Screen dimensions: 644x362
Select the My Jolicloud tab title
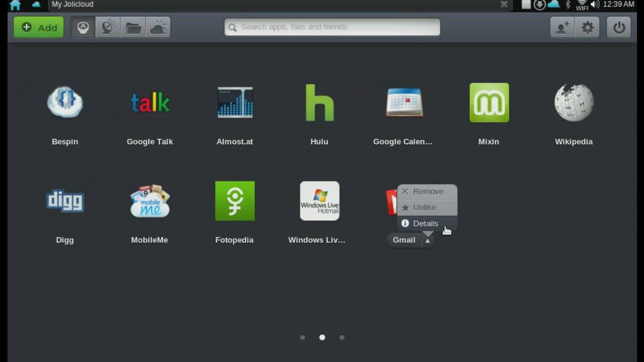pyautogui.click(x=72, y=5)
